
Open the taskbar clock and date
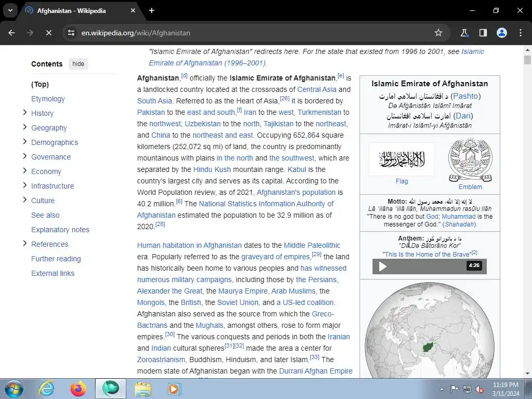506,389
